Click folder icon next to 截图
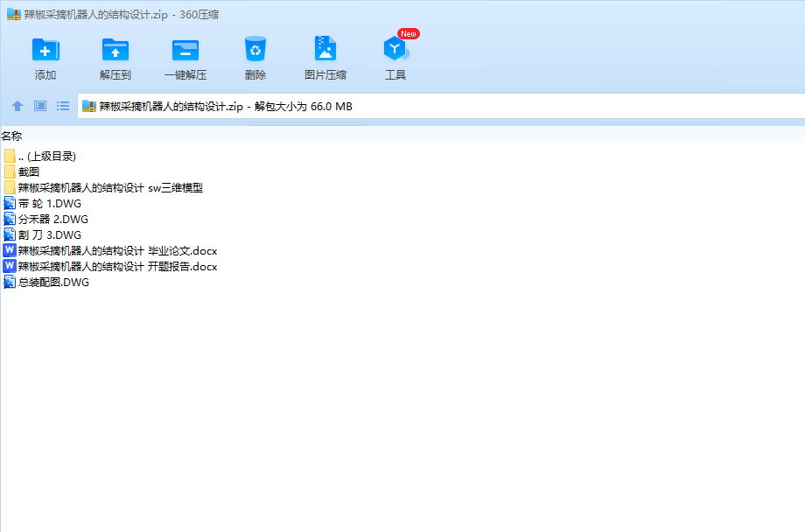 10,171
